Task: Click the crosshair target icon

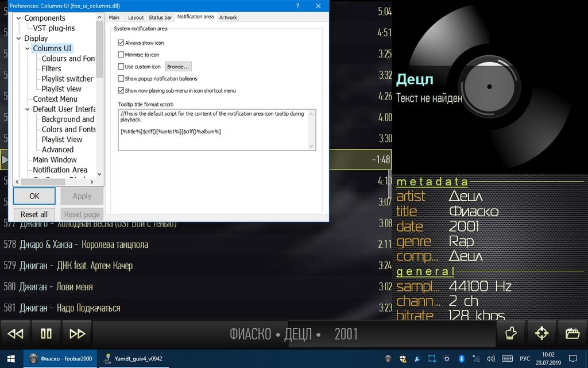Action: (x=541, y=333)
